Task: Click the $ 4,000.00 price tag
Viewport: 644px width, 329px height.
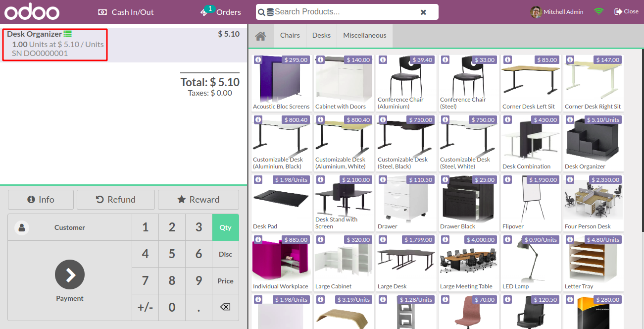Action: [481, 240]
